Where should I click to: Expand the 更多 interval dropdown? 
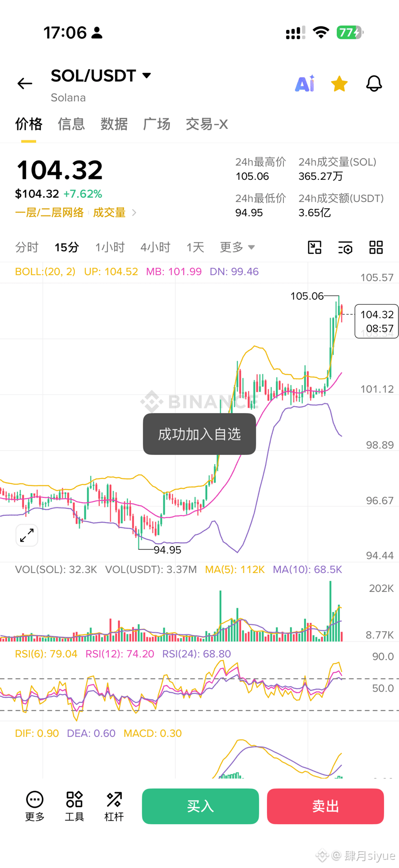(237, 247)
